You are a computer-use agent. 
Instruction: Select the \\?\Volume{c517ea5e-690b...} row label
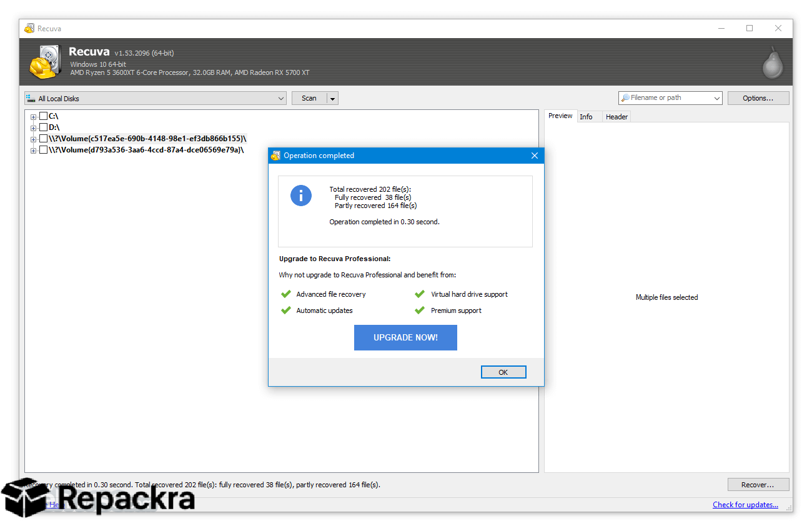(x=147, y=139)
